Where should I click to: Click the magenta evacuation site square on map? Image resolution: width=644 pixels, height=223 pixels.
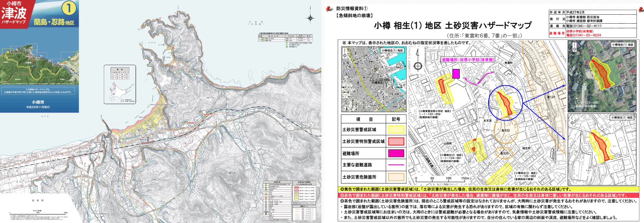pyautogui.click(x=456, y=73)
